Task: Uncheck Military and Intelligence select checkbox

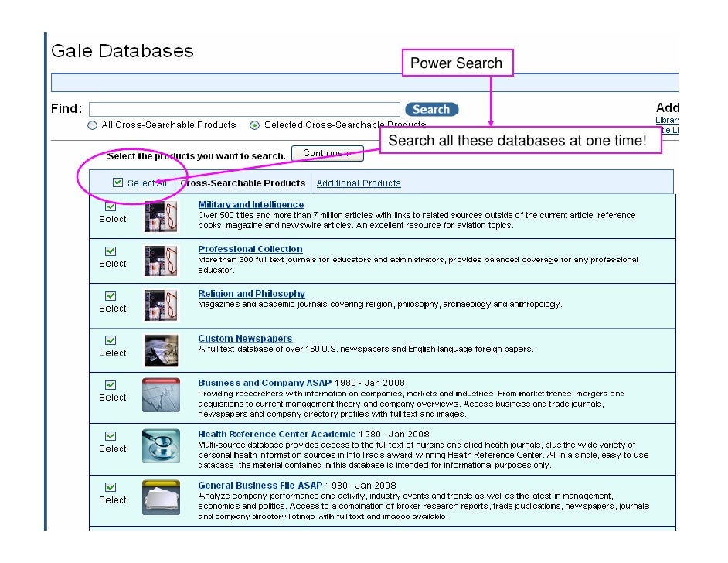Action: tap(111, 206)
